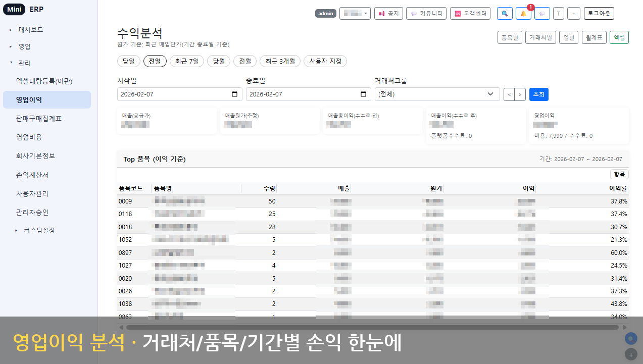Viewport: 643px width, 364px height.
Task: Click the plus button in the header
Action: pos(574,14)
